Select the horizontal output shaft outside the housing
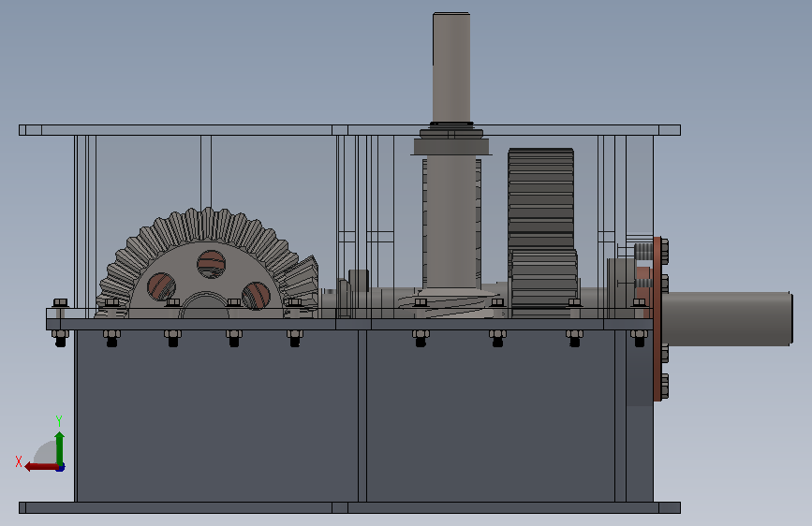 tap(728, 318)
